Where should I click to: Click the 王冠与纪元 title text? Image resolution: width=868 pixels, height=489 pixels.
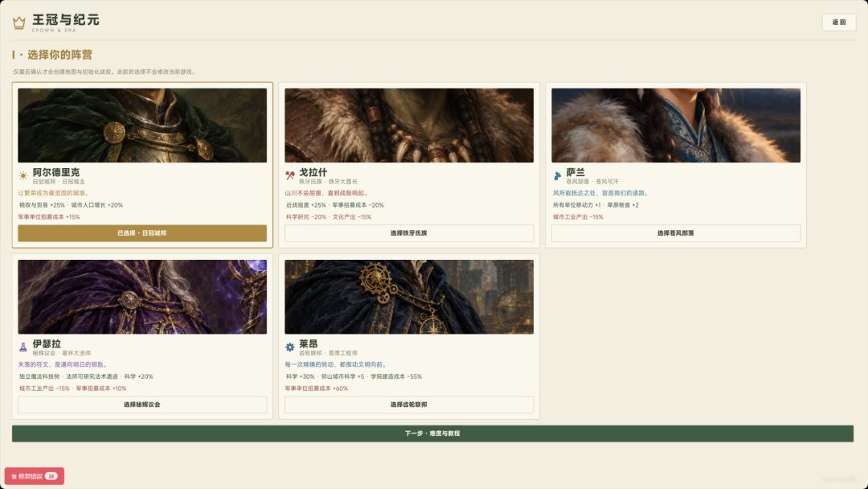(x=66, y=19)
